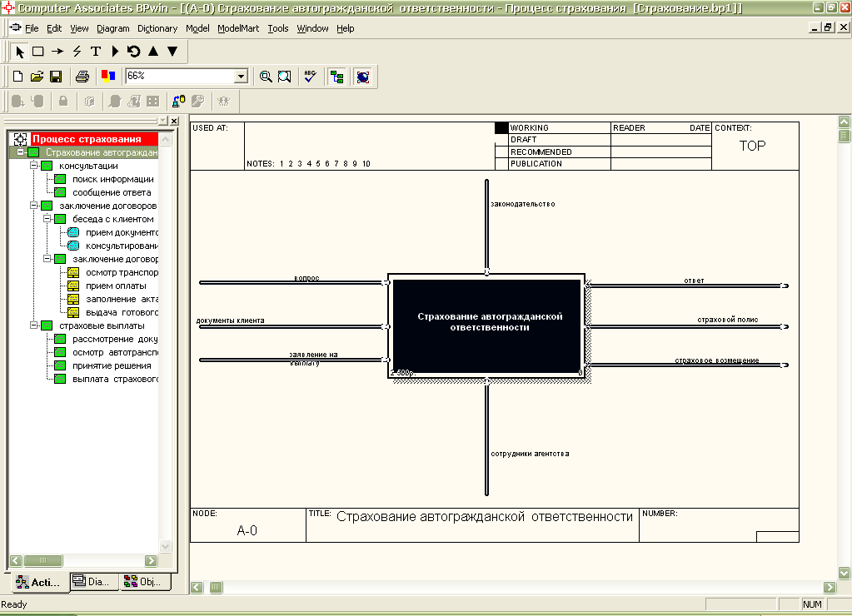Open the color palette editor icon
852x616 pixels.
click(108, 77)
